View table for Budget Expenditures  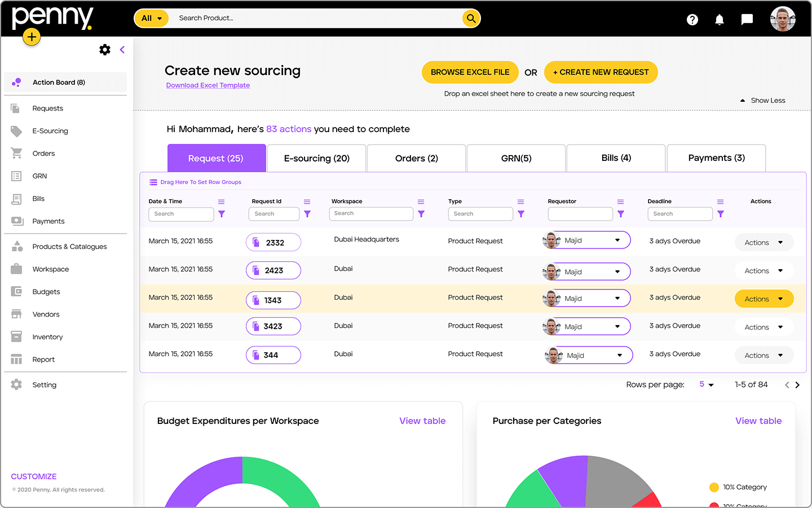(422, 421)
